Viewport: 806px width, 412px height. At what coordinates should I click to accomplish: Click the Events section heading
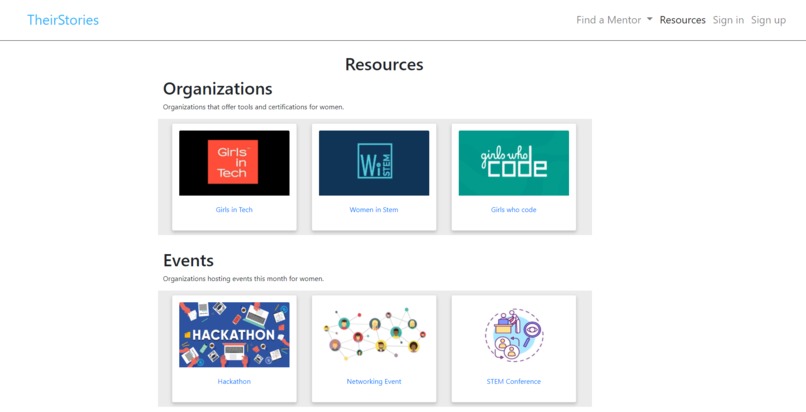coord(188,260)
